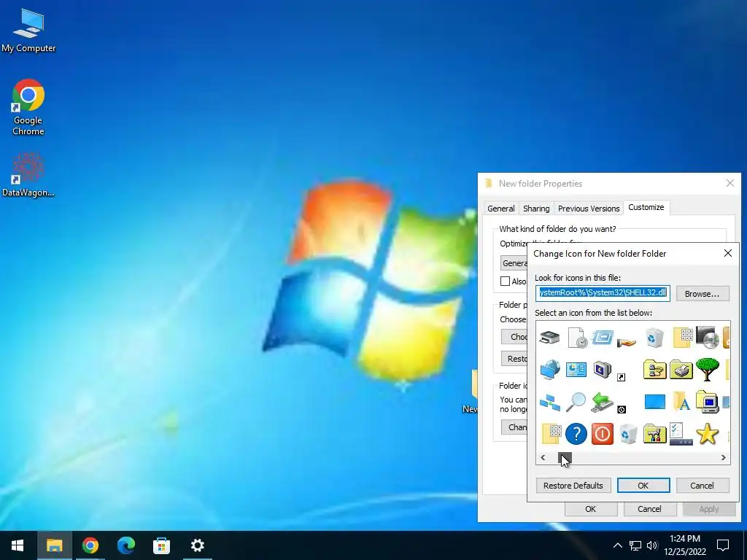Open Microsoft Store from the taskbar
Viewport: 747px width, 560px height.
click(x=161, y=545)
